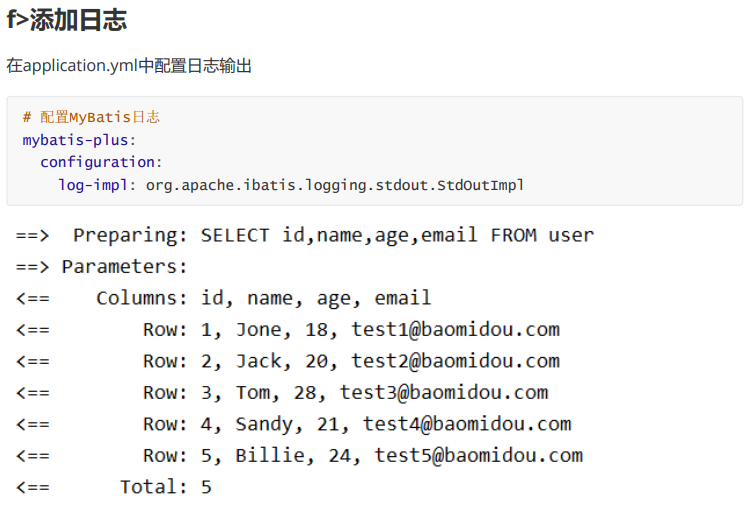This screenshot has height=506, width=753.
Task: Click the name "Billie" in row 5
Action: coord(270,456)
